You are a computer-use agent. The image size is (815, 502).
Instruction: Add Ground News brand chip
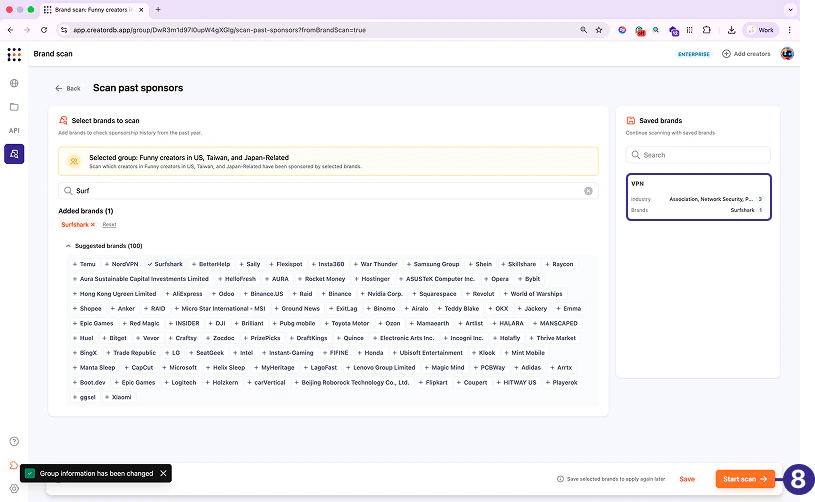pos(297,308)
